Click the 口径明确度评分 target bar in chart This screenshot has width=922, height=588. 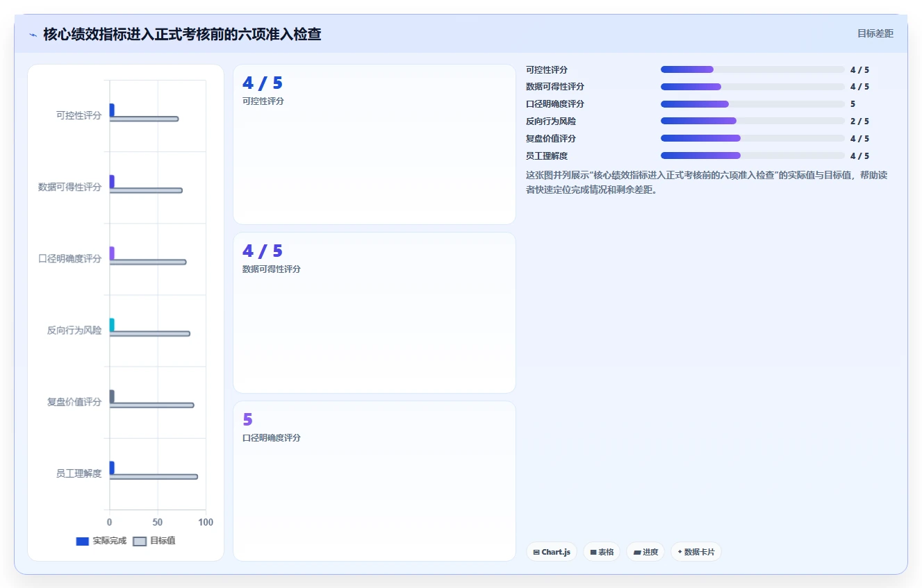point(148,262)
